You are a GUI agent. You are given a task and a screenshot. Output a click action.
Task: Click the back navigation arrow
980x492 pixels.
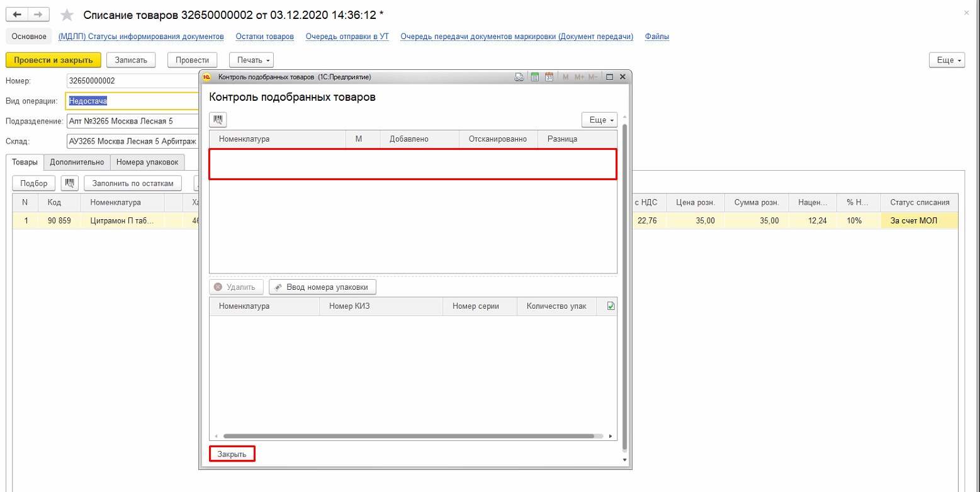[x=17, y=14]
